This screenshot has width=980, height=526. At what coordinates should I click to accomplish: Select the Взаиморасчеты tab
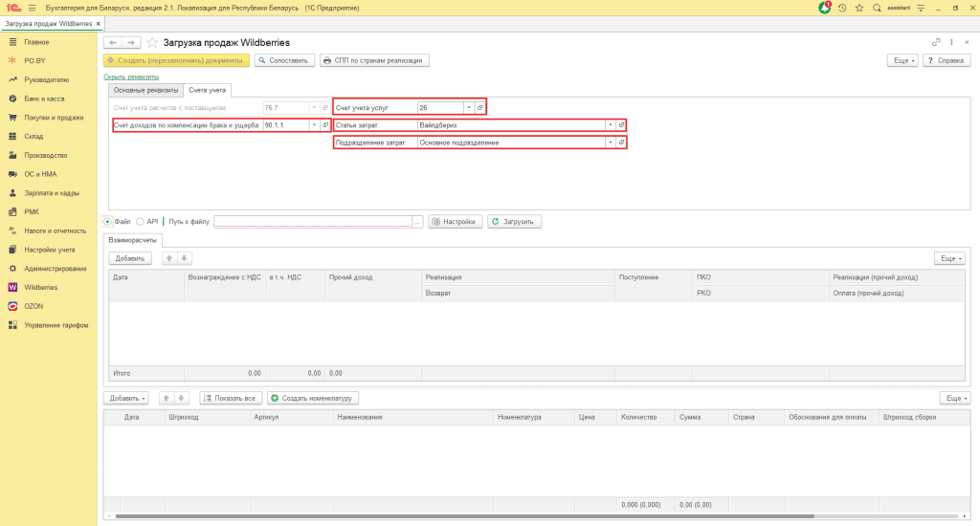pos(133,240)
